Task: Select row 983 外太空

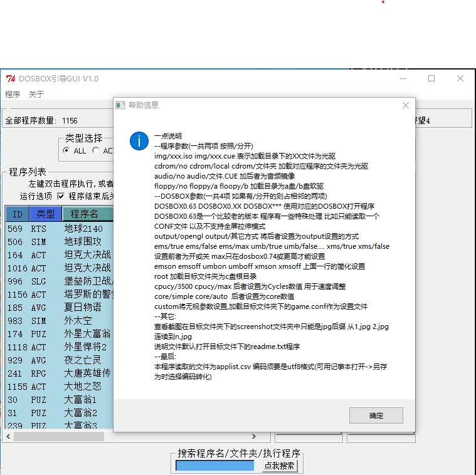Action: tap(59, 321)
